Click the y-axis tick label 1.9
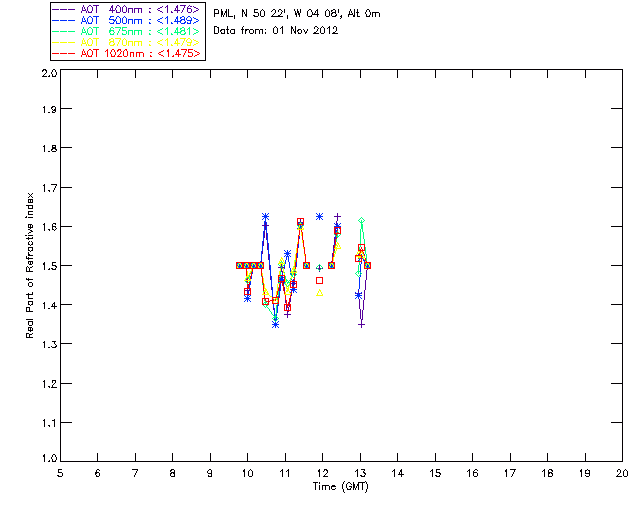 point(49,109)
